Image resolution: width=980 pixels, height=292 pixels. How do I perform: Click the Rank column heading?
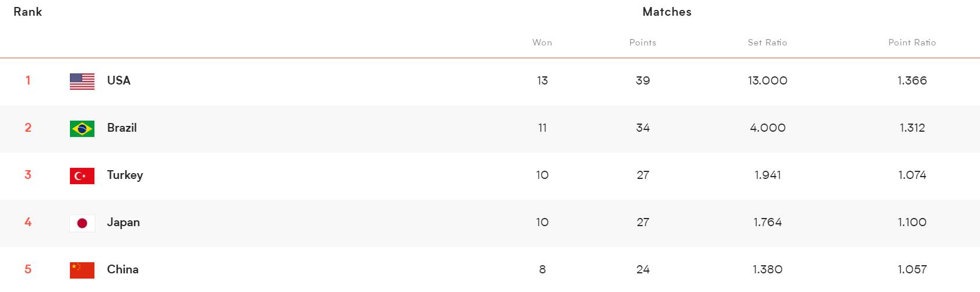28,12
